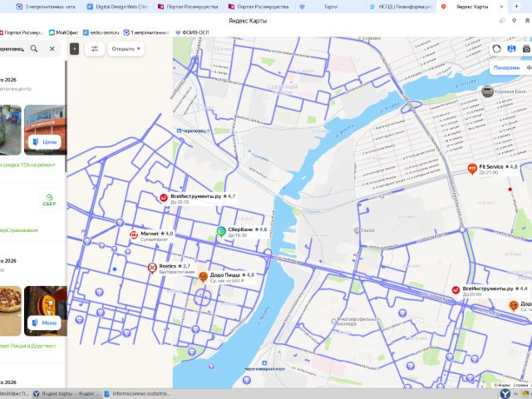532x399 pixels.
Task: Collapse the side panel with the dark arrow button
Action: click(74, 49)
